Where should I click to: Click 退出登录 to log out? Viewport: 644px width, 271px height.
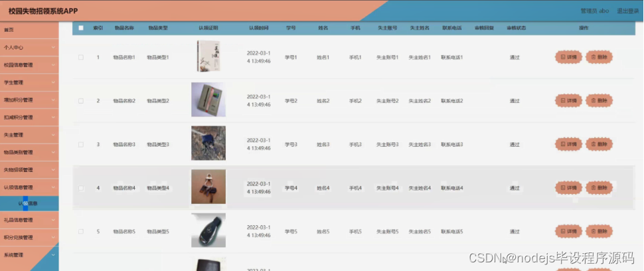point(627,11)
